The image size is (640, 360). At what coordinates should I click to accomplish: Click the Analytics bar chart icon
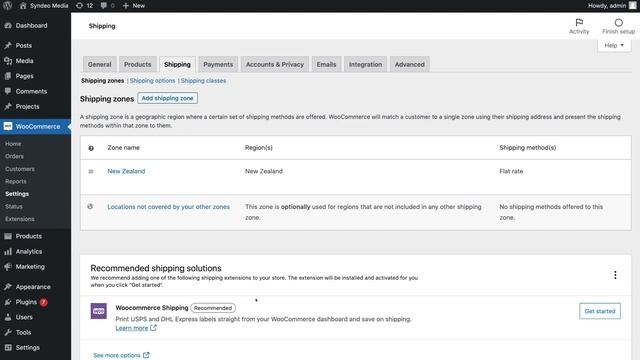[8, 251]
